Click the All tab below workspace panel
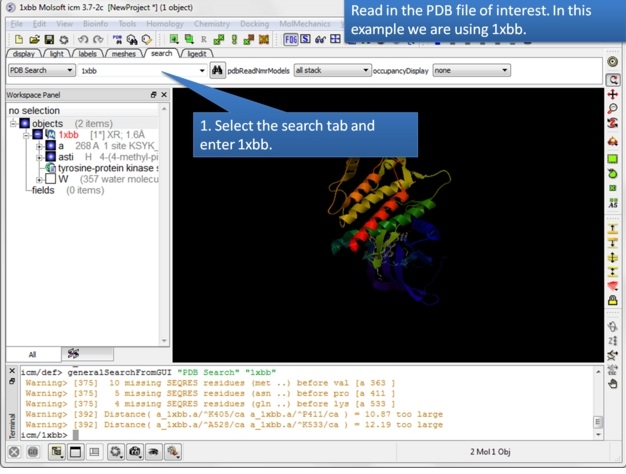 point(32,354)
